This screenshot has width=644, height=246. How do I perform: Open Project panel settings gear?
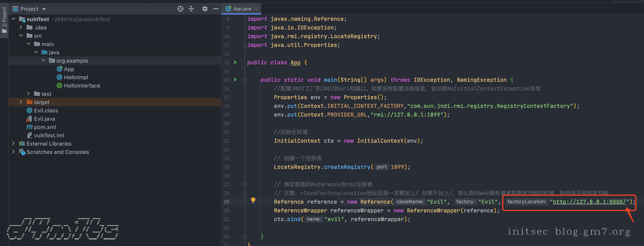205,9
